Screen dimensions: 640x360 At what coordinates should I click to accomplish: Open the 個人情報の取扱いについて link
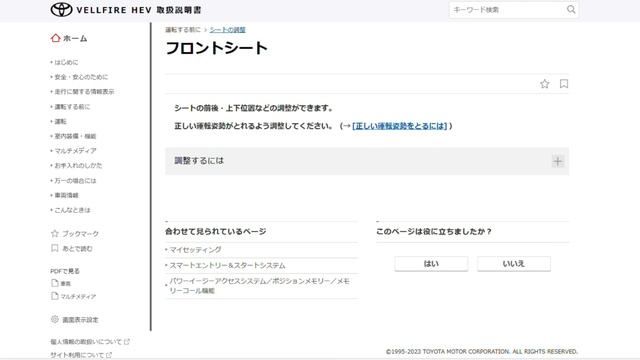pos(86,342)
